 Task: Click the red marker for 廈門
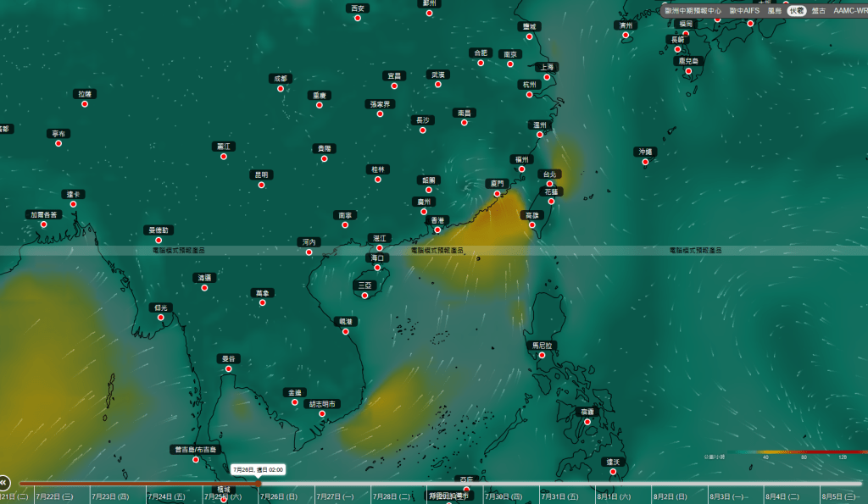(497, 194)
